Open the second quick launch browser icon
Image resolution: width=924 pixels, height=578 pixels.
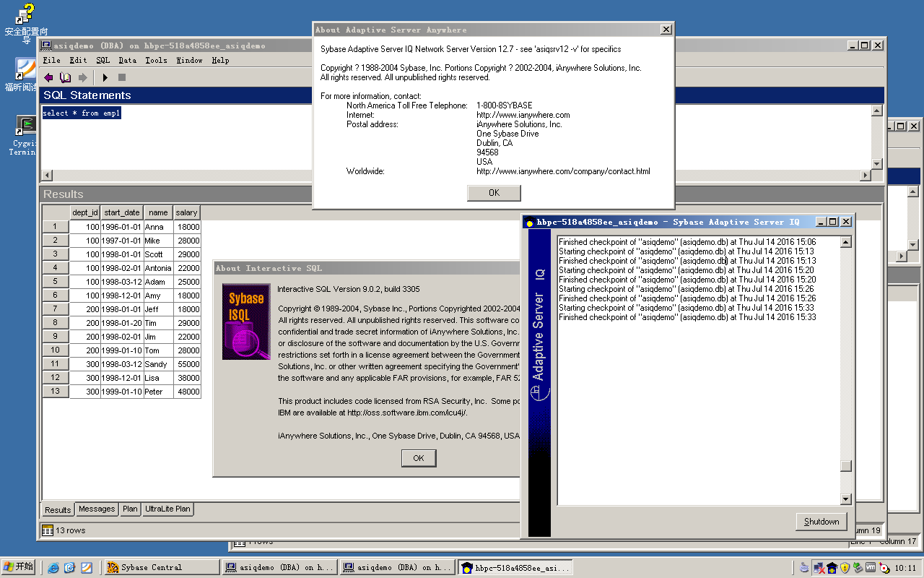click(x=70, y=568)
